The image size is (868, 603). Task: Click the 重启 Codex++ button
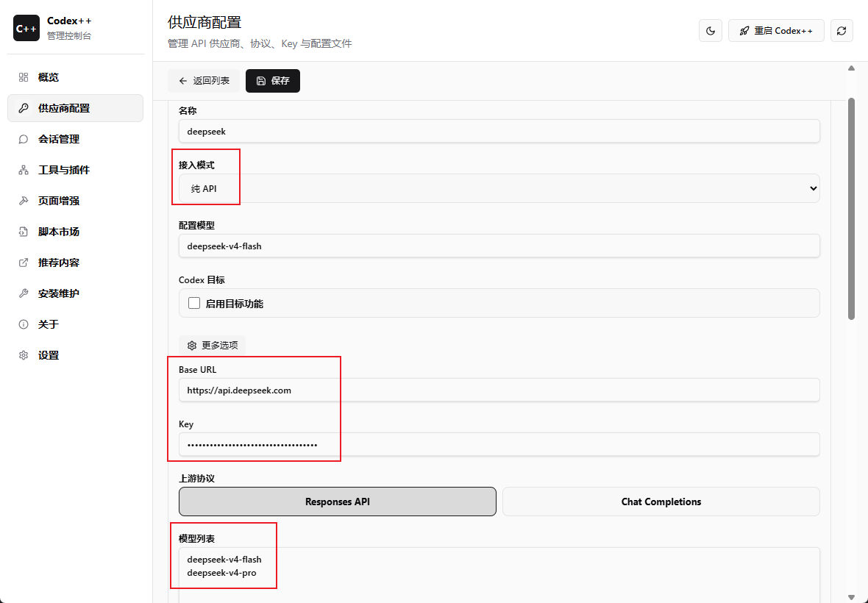(776, 31)
